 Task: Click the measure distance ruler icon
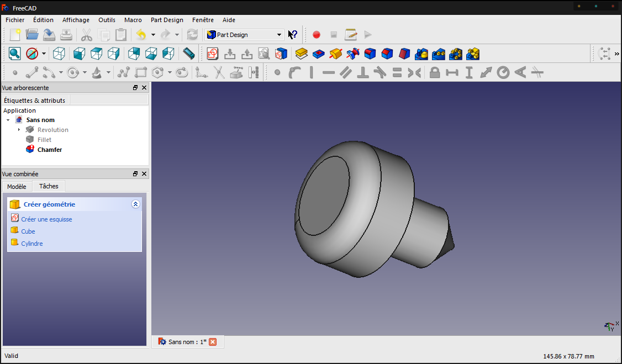(x=188, y=54)
